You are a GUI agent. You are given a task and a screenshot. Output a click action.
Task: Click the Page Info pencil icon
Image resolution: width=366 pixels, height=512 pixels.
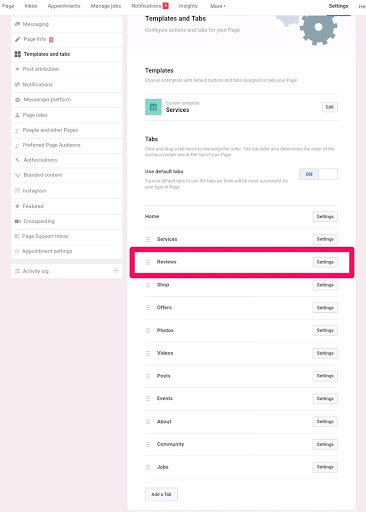point(18,39)
